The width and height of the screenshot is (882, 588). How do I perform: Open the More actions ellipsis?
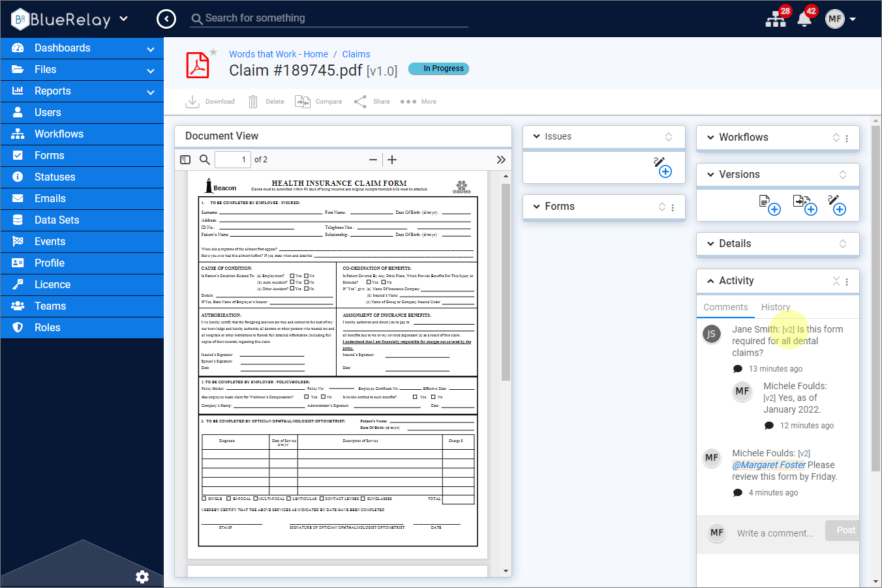(418, 102)
